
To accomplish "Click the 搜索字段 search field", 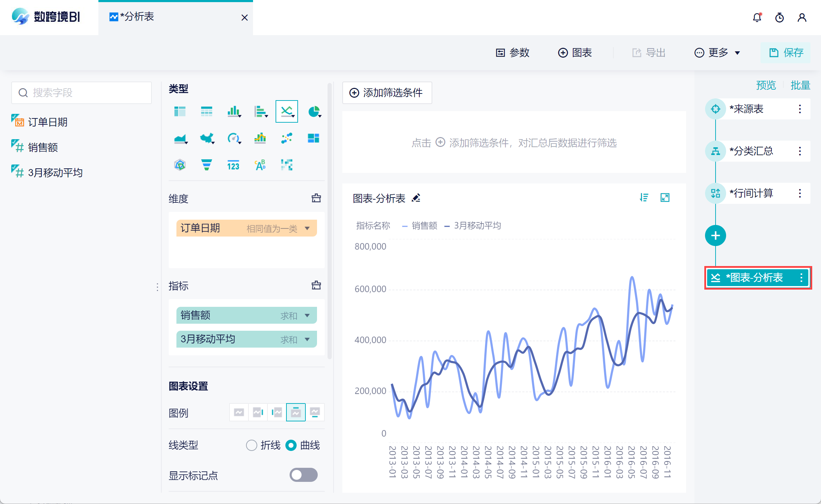I will point(82,93).
